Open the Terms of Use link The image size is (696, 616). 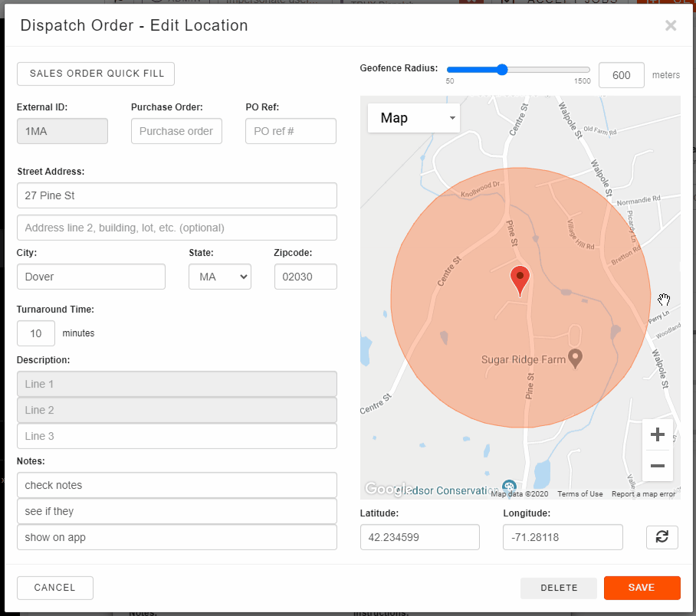tap(579, 494)
